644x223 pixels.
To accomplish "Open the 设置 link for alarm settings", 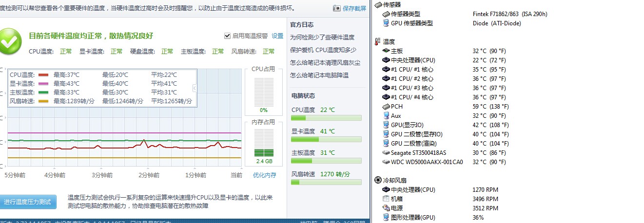I will (277, 36).
